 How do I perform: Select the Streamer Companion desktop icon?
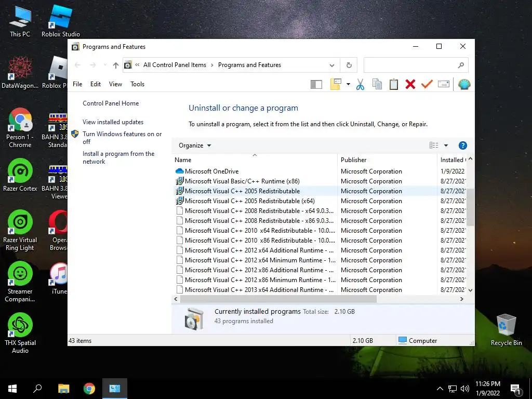click(x=20, y=282)
